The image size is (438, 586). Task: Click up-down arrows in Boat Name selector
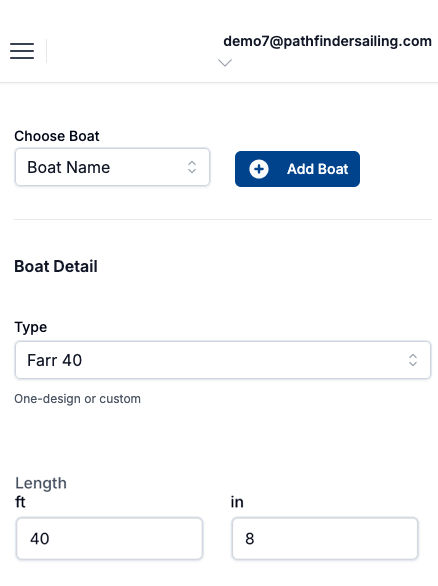pos(192,167)
